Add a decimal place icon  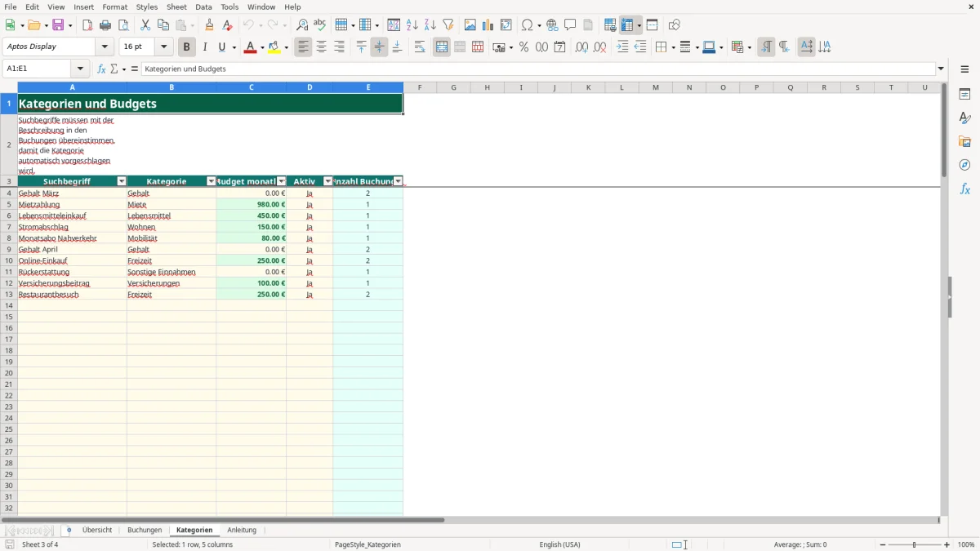(x=581, y=47)
